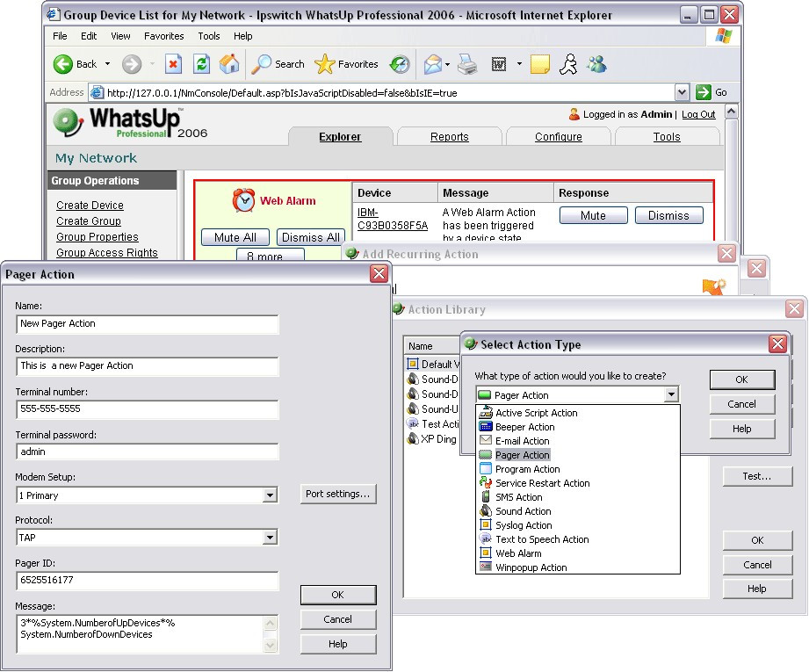Image resolution: width=809 pixels, height=672 pixels.
Task: Select Service Restart Action in the list
Action: (x=542, y=483)
